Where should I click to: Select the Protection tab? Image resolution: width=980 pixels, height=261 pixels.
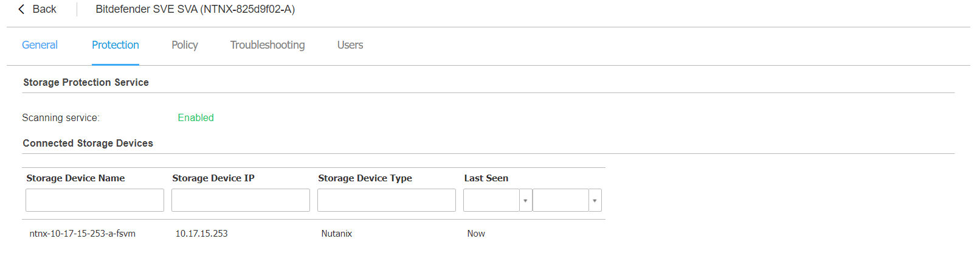[116, 45]
